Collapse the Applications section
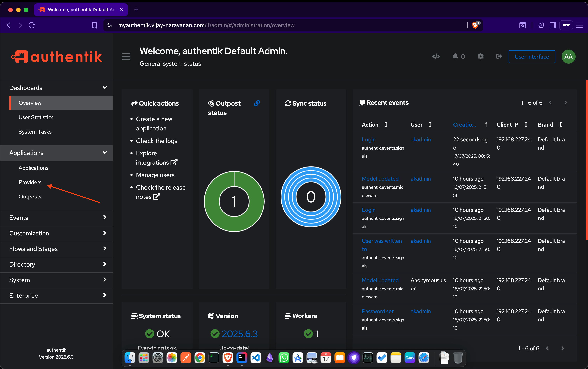The image size is (588, 369). click(56, 153)
